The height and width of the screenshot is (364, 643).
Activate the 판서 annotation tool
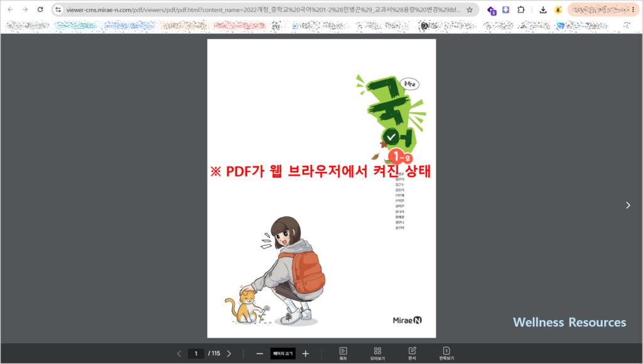tap(412, 353)
